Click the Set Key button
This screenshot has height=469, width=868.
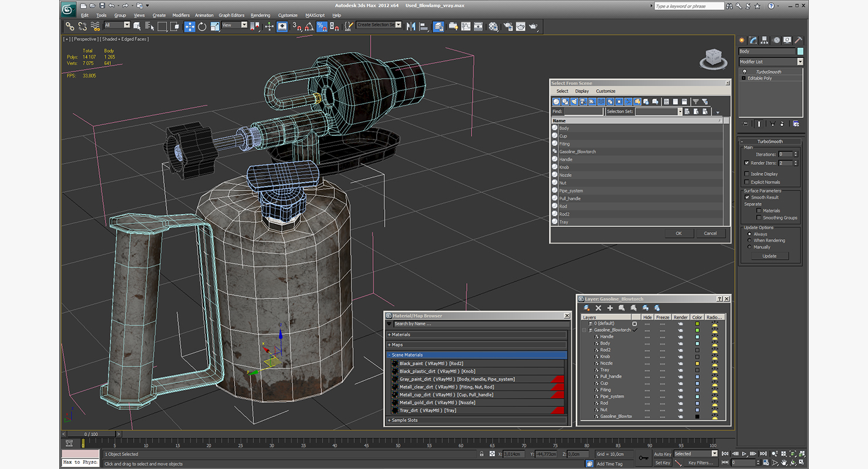click(x=662, y=463)
